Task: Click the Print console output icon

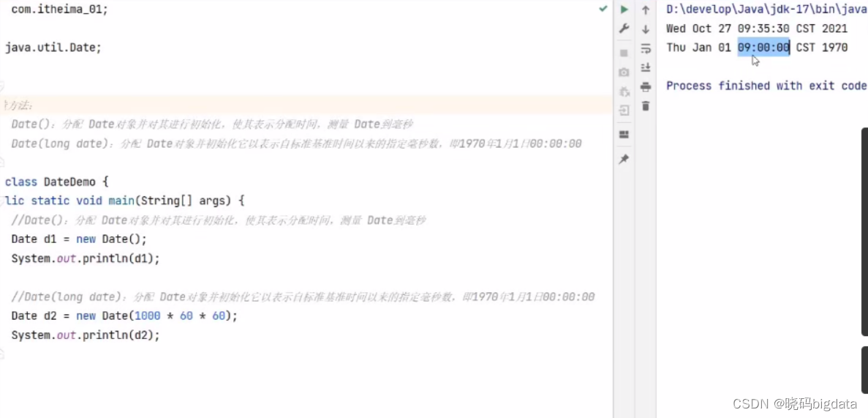Action: [x=646, y=87]
